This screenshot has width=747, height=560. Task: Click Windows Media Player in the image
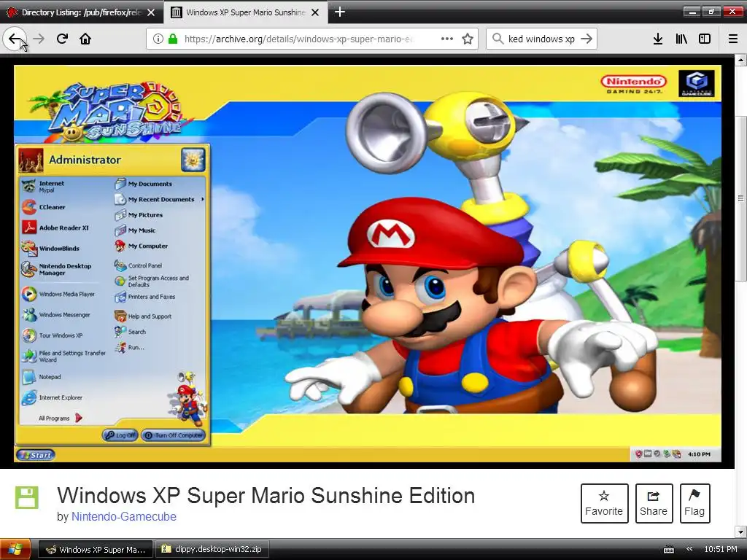(x=58, y=295)
